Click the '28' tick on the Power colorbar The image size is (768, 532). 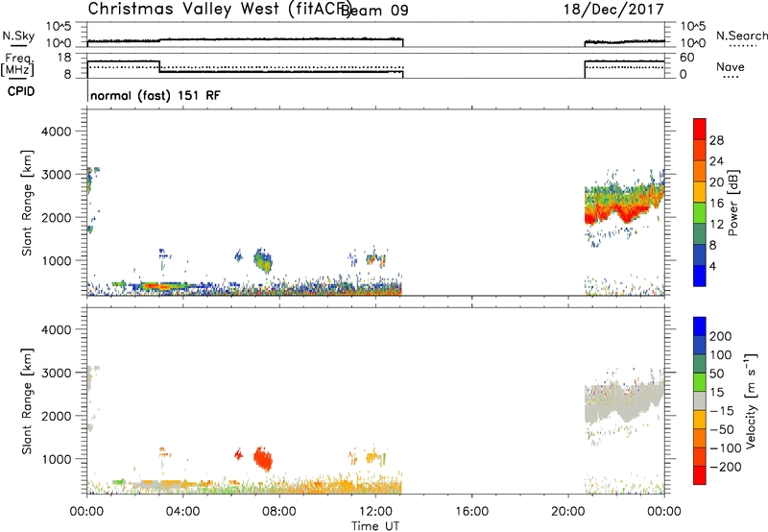click(x=716, y=140)
